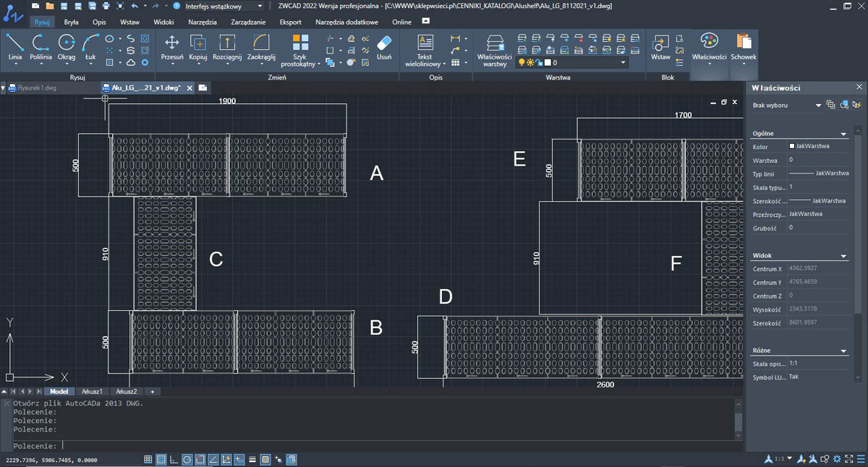Viewport: 868px width, 467px height.
Task: Choose the Szyk prostokątny array tool
Action: tap(300, 49)
